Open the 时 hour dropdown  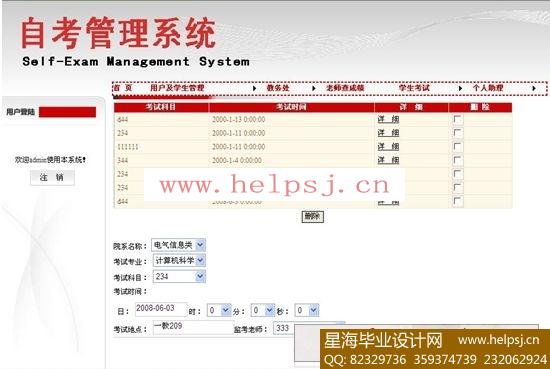click(x=219, y=310)
